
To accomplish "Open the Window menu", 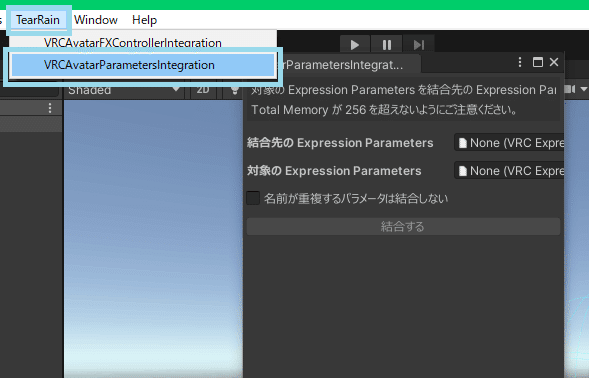I will click(x=96, y=20).
